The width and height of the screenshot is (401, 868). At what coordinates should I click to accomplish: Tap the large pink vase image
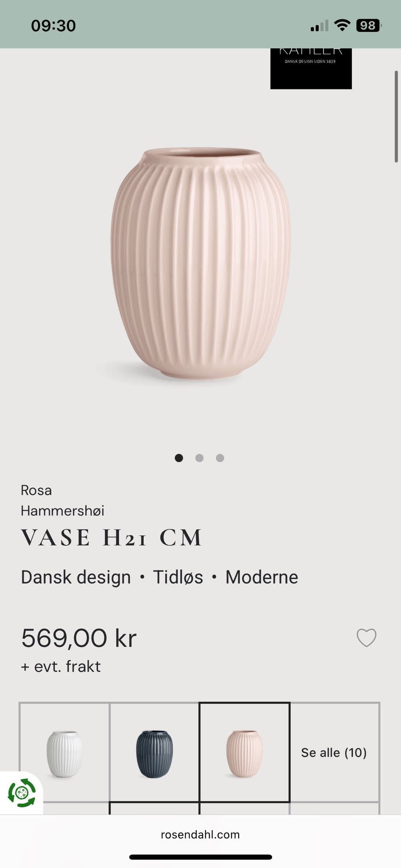pyautogui.click(x=200, y=264)
